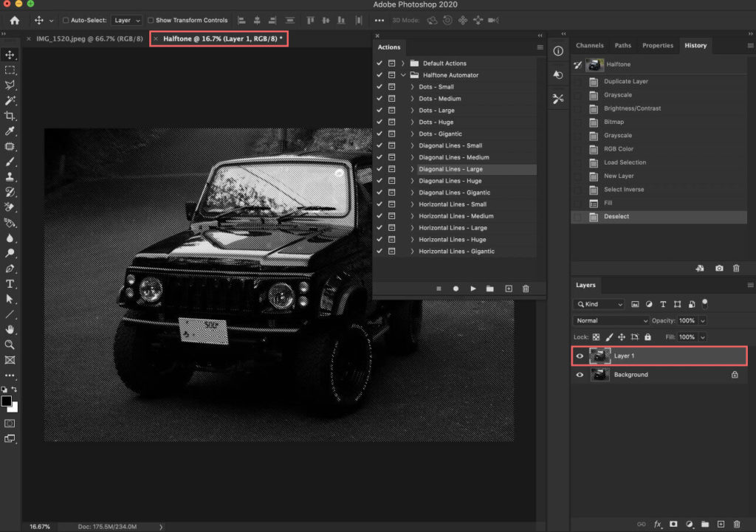
Task: Select the Pen tool
Action: (x=10, y=269)
